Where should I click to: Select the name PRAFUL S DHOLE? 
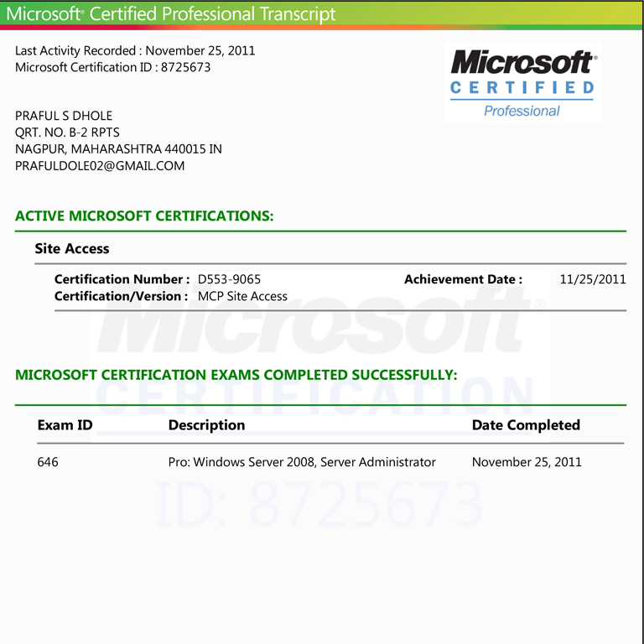click(64, 116)
